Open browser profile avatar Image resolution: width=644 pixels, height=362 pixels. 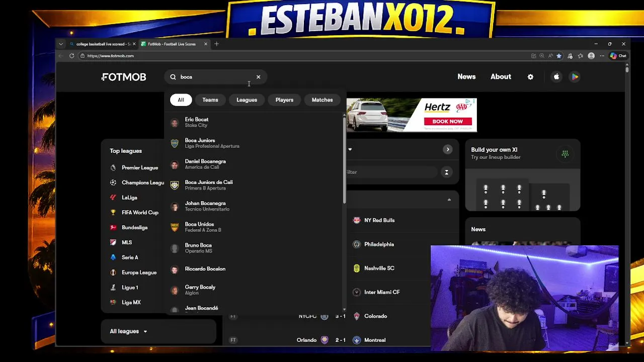coord(591,56)
